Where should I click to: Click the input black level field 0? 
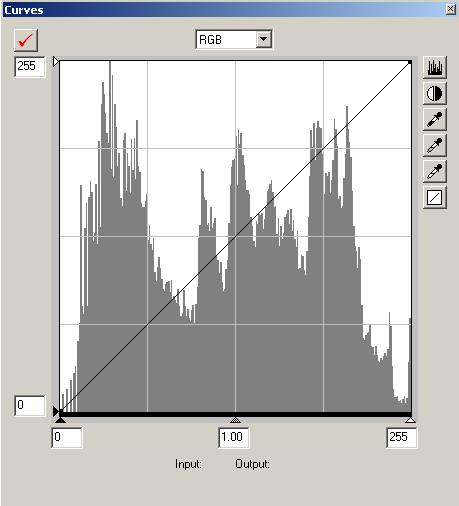(67, 437)
